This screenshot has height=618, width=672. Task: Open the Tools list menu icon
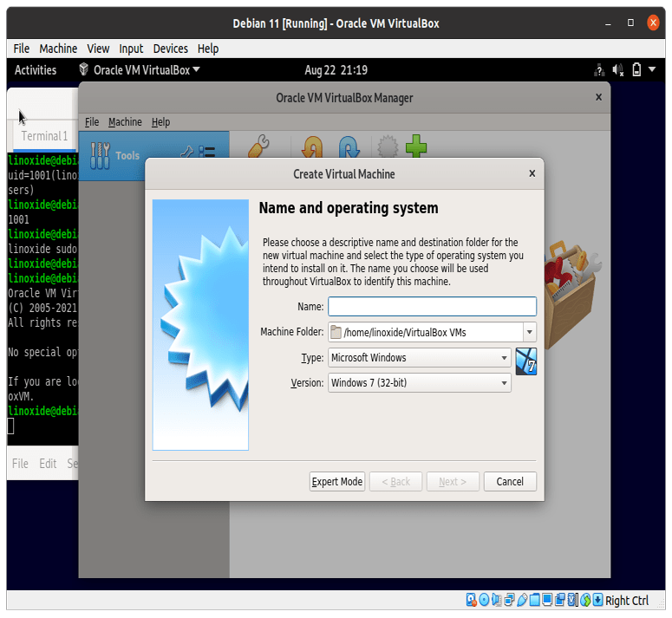pyautogui.click(x=207, y=152)
